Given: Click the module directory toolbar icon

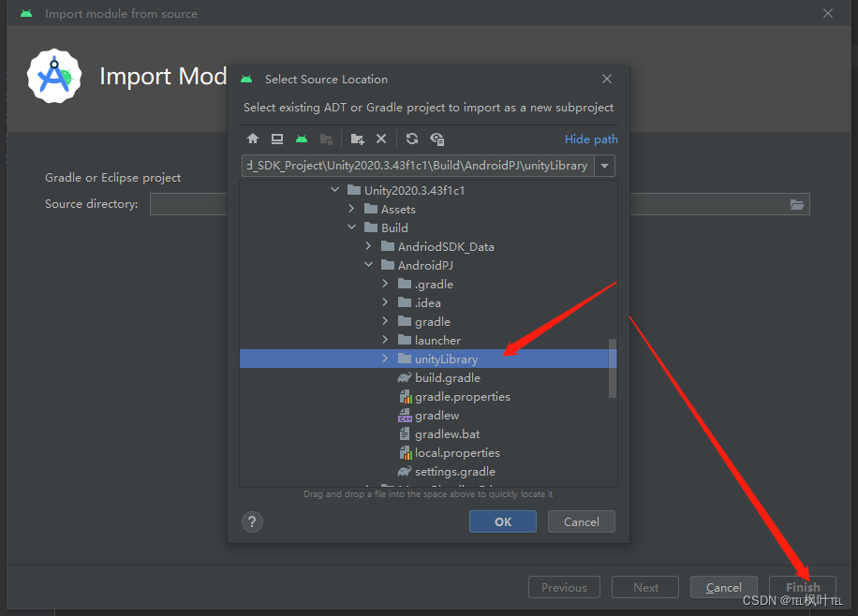Looking at the screenshot, I should tap(326, 139).
